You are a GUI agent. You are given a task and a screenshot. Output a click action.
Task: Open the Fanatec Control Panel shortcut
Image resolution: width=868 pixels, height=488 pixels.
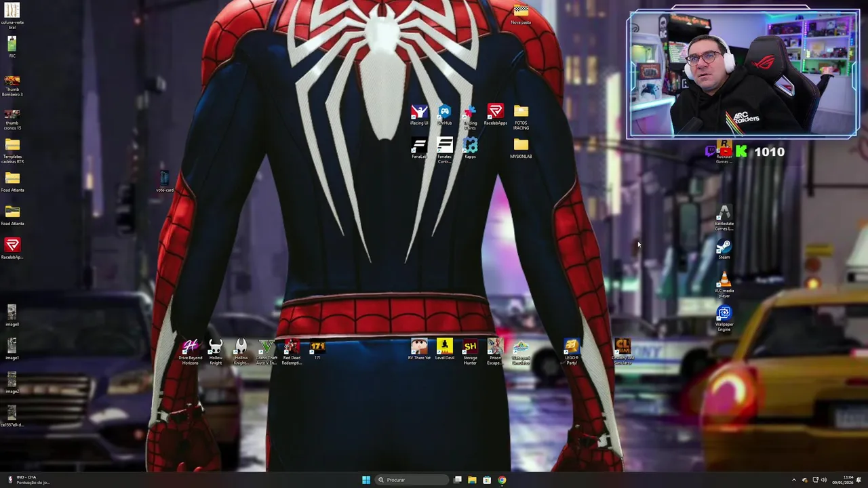444,150
